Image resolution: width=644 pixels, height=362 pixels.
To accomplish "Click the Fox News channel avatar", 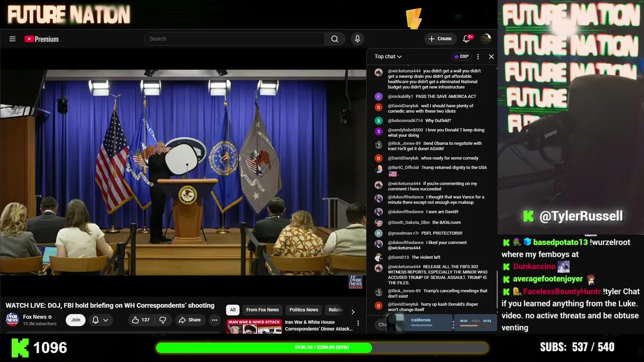I will tap(12, 319).
